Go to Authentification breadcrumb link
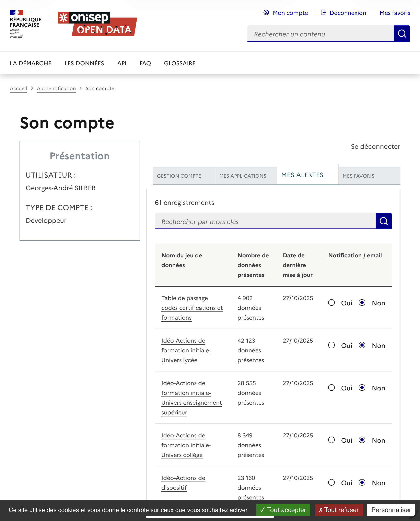This screenshot has height=521, width=420. point(56,88)
